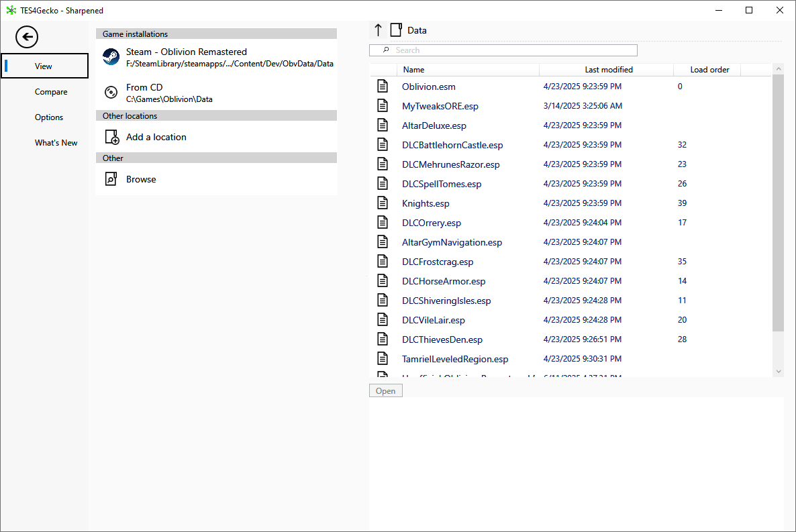The image size is (796, 532).
Task: Click the 4/23/2025 9:30:31 PM date cell
Action: pos(583,358)
